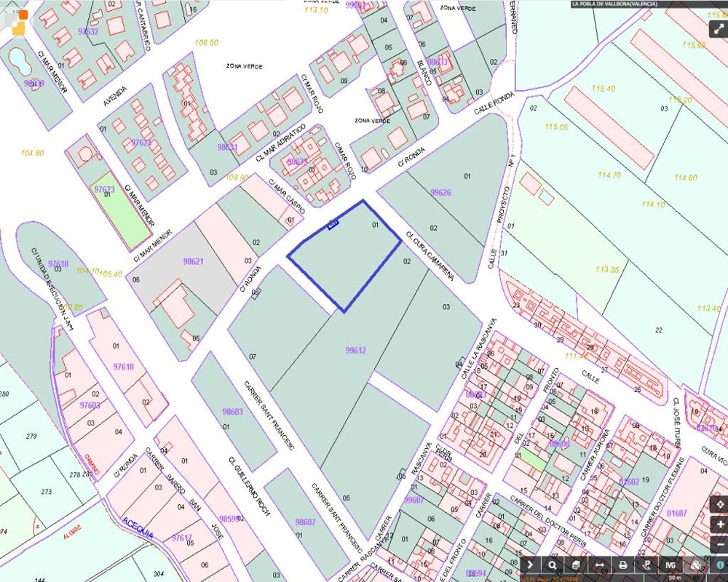The height and width of the screenshot is (582, 728).
Task: Click the blue info icon
Action: coord(720,565)
